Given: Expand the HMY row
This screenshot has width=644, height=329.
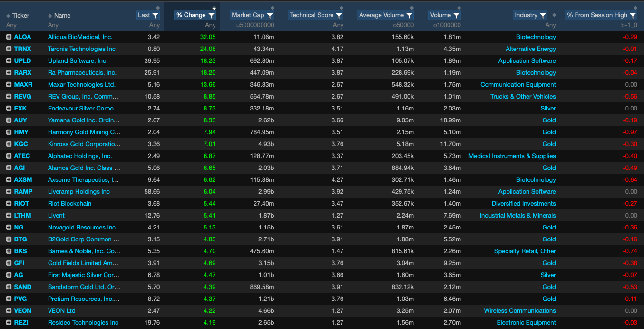Looking at the screenshot, I should click(9, 132).
